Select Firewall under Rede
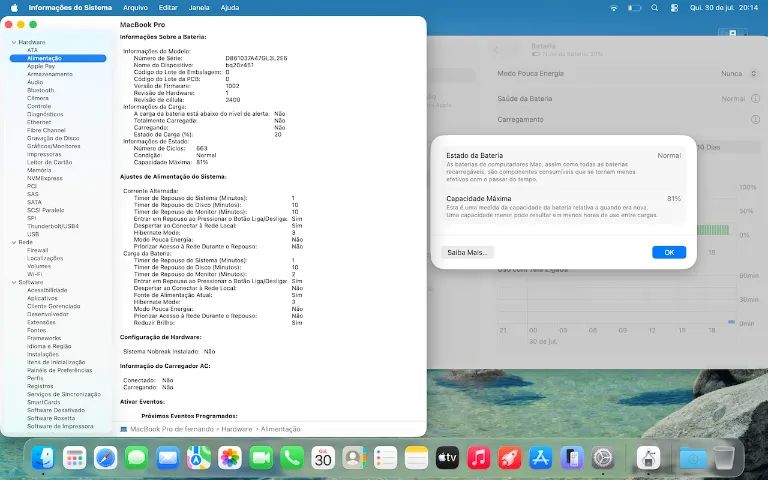The width and height of the screenshot is (768, 480). tap(37, 250)
